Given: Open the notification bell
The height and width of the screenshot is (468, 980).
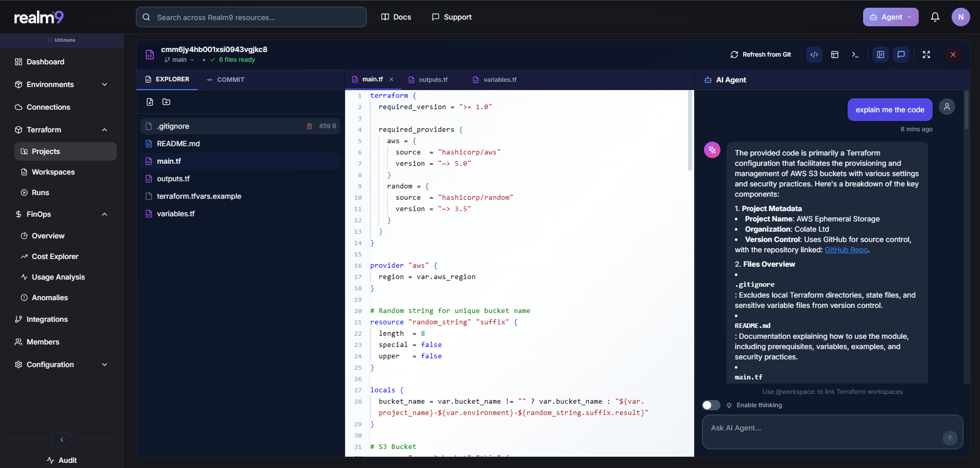Looking at the screenshot, I should [x=935, y=16].
